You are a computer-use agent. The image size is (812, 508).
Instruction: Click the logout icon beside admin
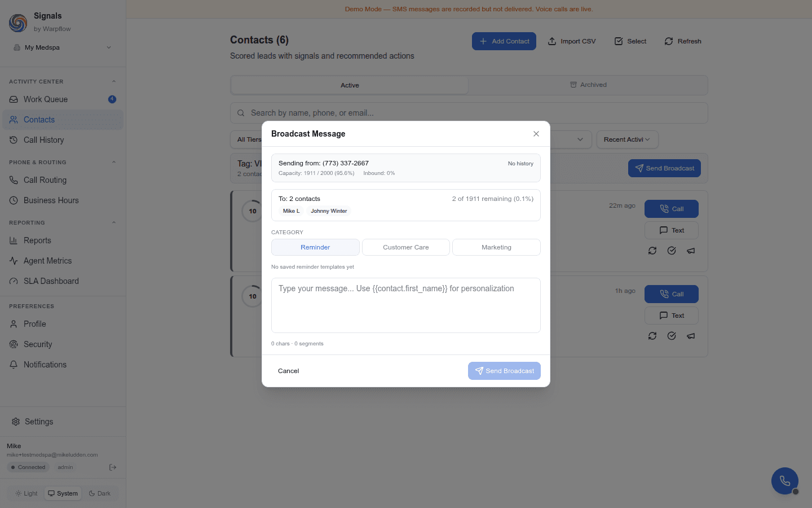tap(113, 467)
